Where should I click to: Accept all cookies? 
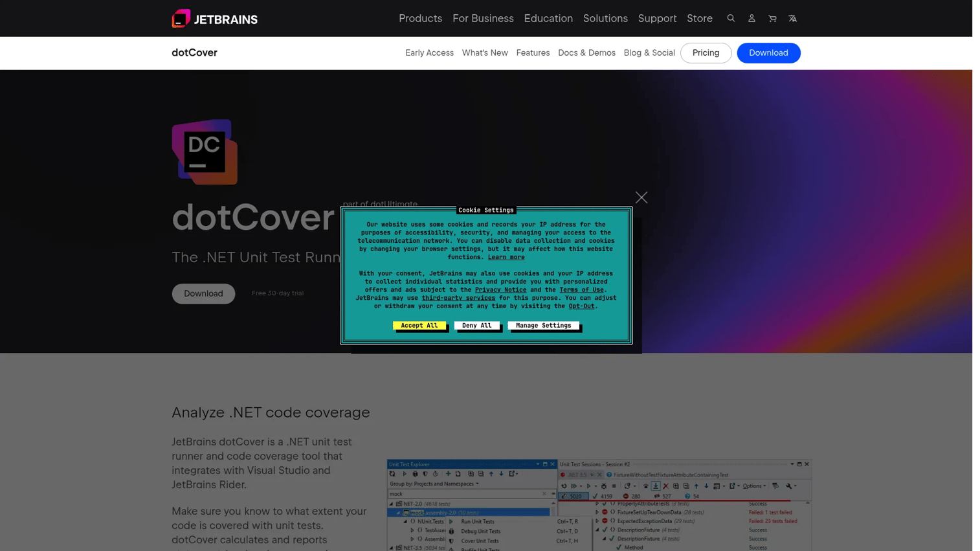coord(419,326)
